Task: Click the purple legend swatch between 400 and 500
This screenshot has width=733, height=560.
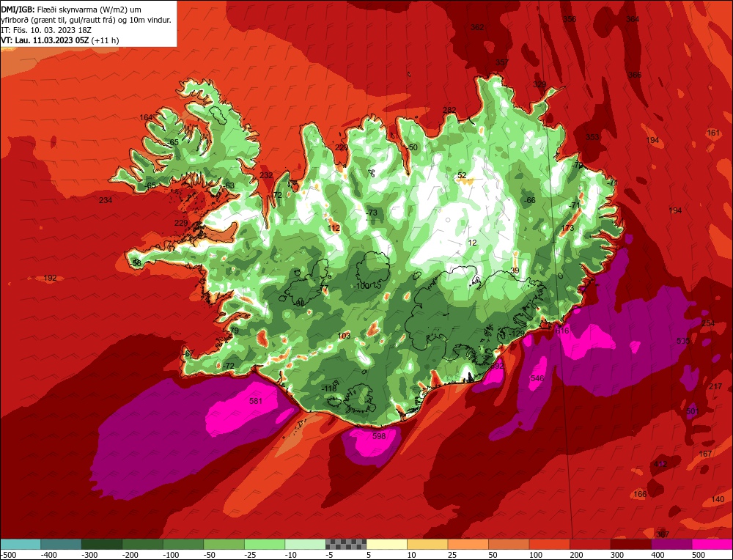Action: [671, 545]
